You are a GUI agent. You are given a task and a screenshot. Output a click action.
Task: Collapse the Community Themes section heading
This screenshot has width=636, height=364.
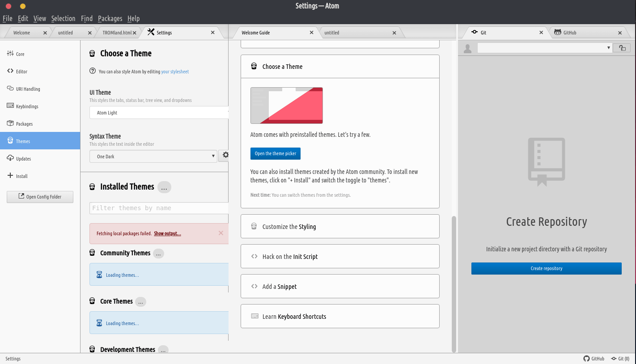pyautogui.click(x=125, y=253)
